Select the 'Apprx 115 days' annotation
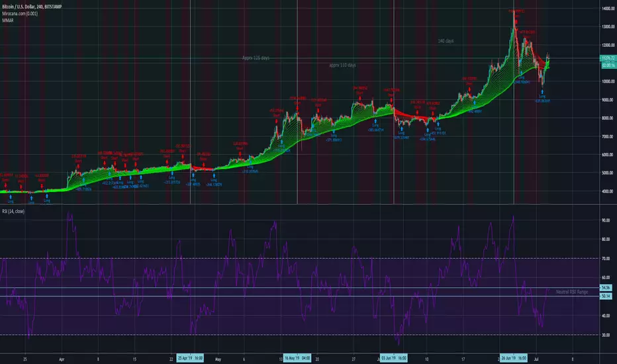 tap(256, 58)
